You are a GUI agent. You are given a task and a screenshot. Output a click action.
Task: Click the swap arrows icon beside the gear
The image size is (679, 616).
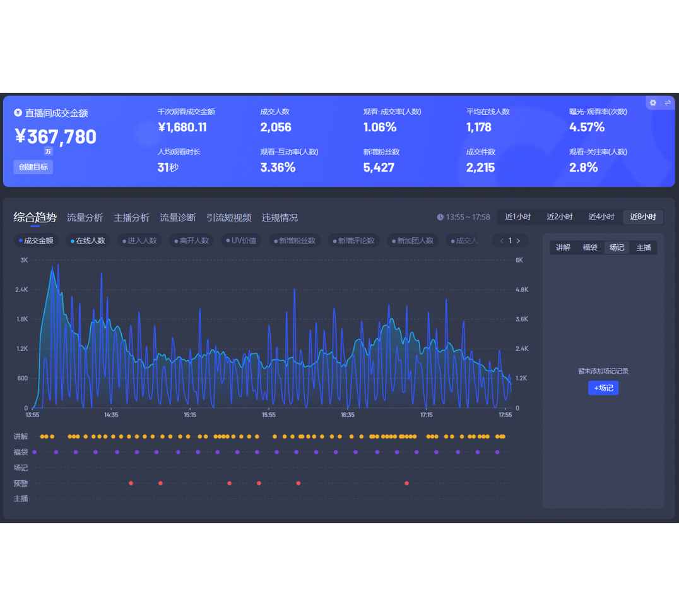click(668, 103)
